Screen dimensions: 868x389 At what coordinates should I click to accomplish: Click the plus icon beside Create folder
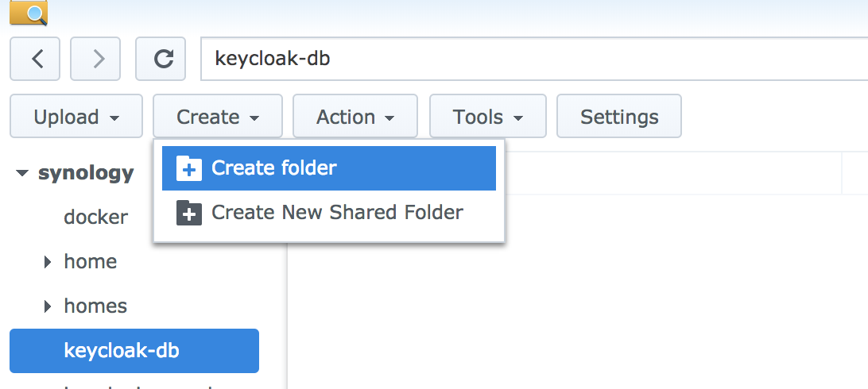(x=189, y=168)
